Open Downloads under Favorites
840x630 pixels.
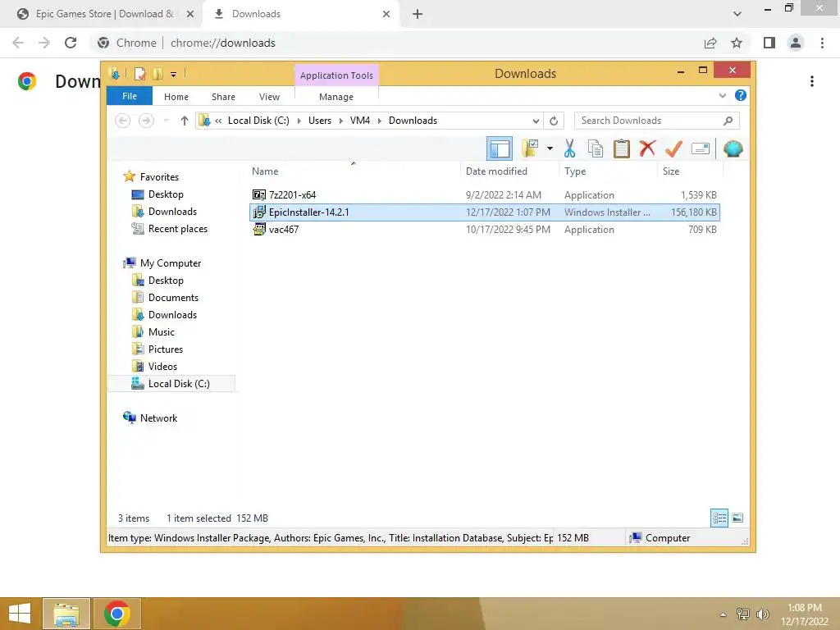172,212
